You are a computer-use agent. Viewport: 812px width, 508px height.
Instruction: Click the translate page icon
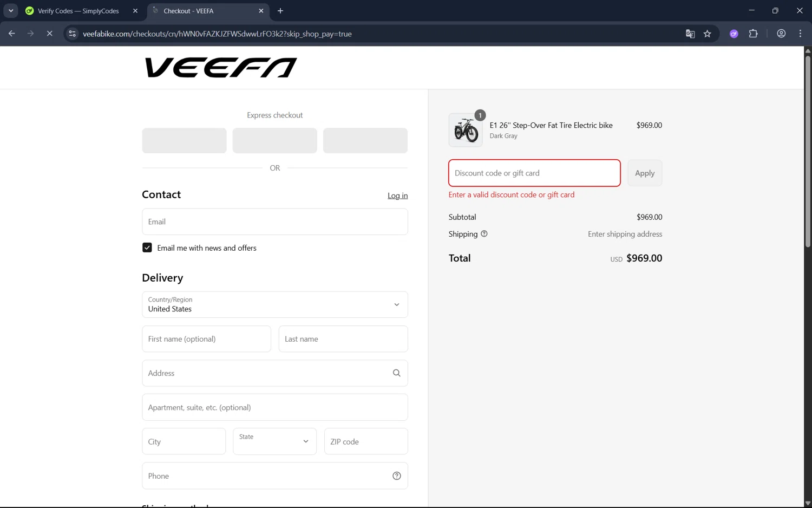(x=690, y=34)
